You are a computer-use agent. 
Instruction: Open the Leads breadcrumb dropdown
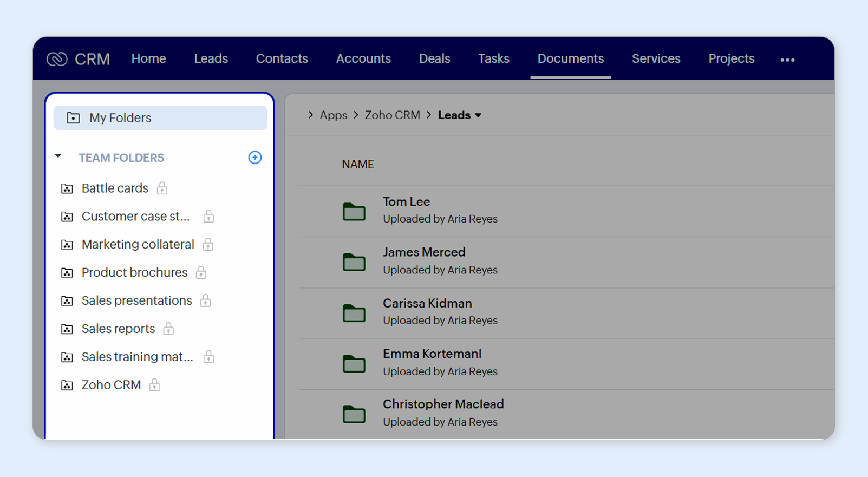478,115
